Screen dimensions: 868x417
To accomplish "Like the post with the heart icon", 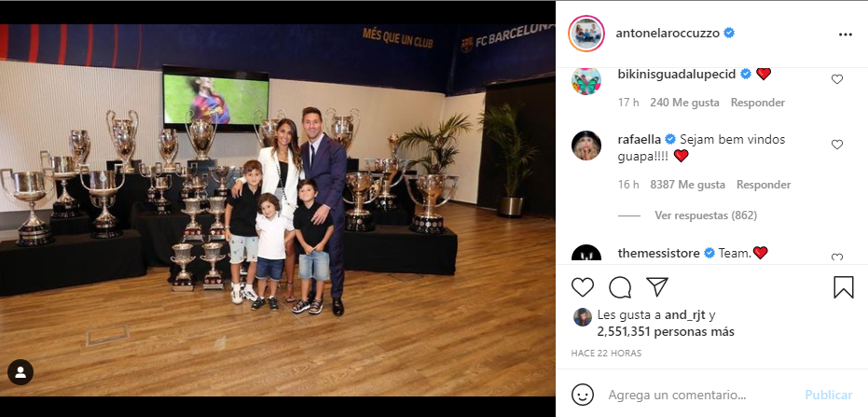I will (583, 287).
